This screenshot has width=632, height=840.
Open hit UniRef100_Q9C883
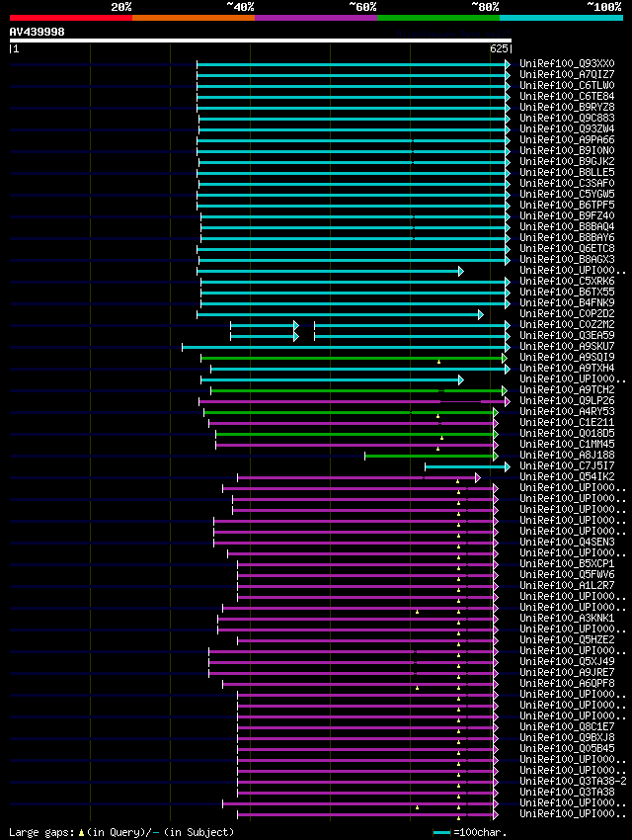pyautogui.click(x=567, y=118)
